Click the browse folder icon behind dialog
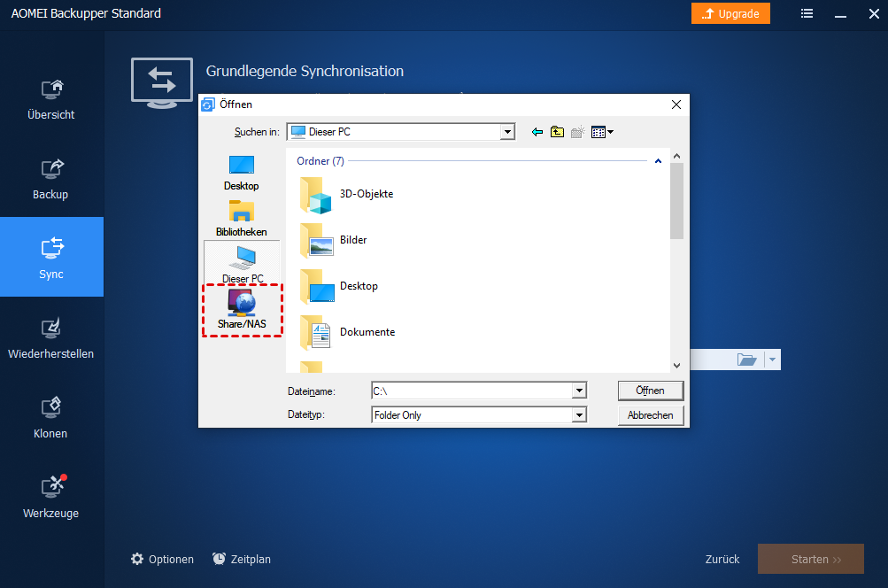 tap(747, 360)
